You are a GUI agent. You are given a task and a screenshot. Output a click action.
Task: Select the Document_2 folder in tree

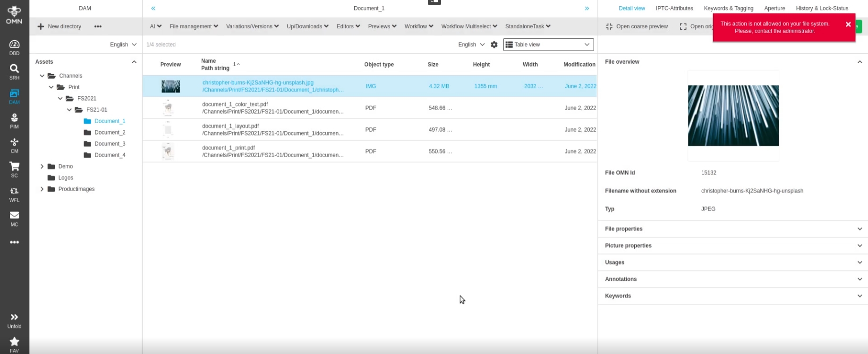click(110, 132)
